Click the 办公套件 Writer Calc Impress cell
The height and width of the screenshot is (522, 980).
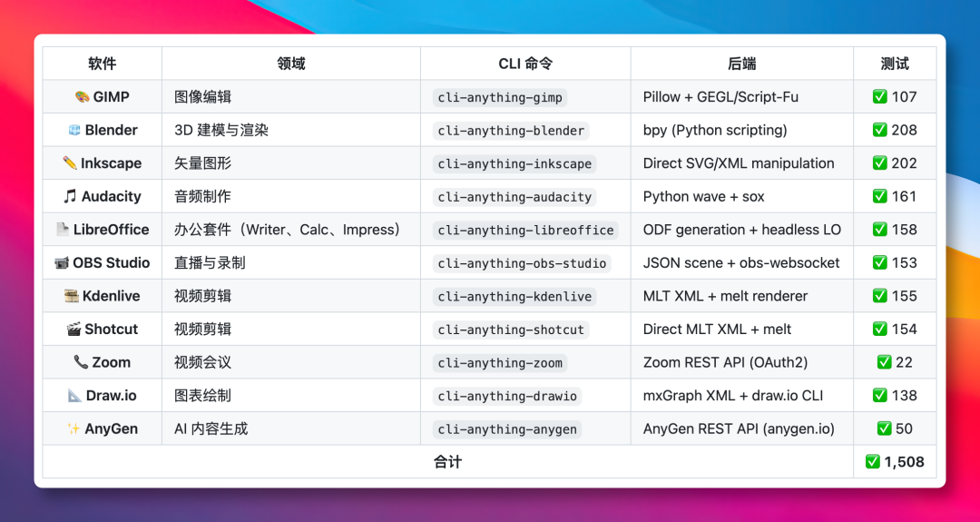[290, 230]
